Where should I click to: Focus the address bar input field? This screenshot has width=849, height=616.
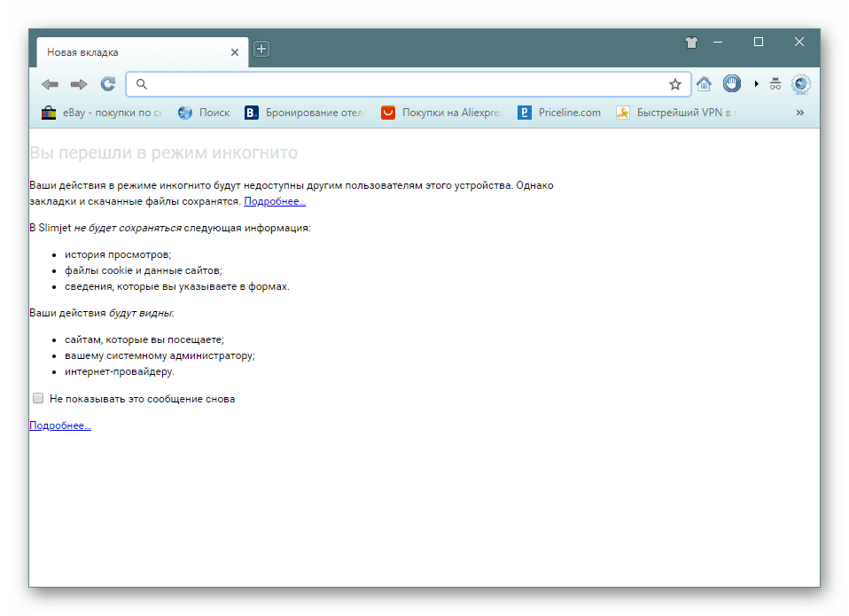coord(409,84)
